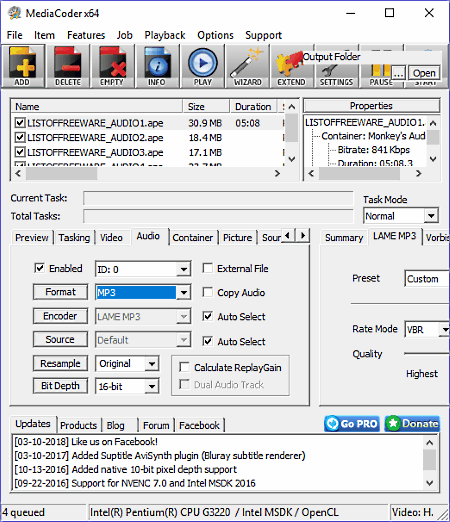Click the PLAY toolbar icon
This screenshot has width=450, height=522.
click(202, 66)
